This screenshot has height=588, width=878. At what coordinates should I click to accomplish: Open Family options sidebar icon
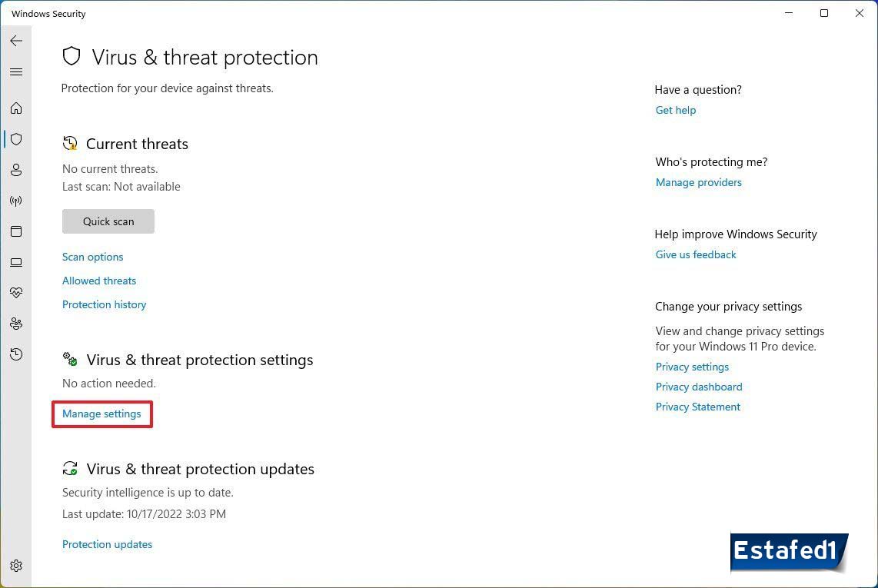tap(16, 324)
